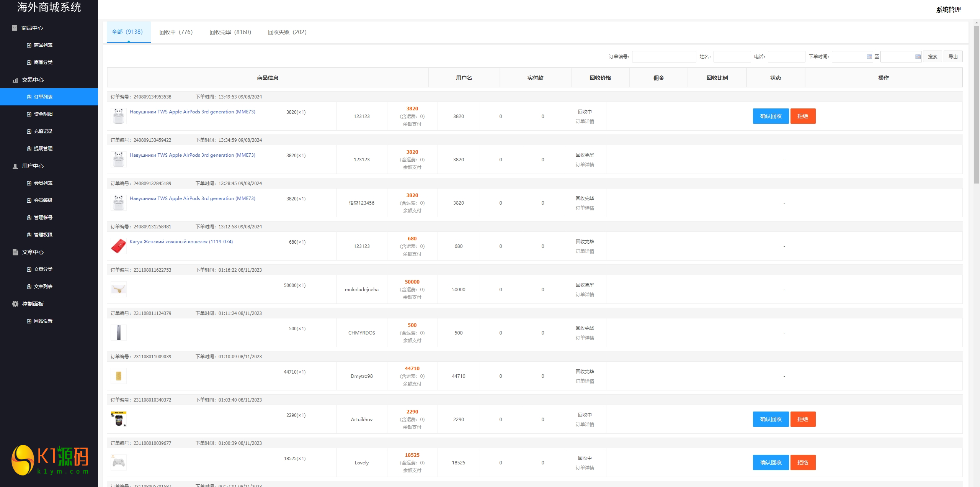Image resolution: width=980 pixels, height=487 pixels.
Task: Click game controller thumbnail for Lovely's order
Action: click(x=119, y=462)
